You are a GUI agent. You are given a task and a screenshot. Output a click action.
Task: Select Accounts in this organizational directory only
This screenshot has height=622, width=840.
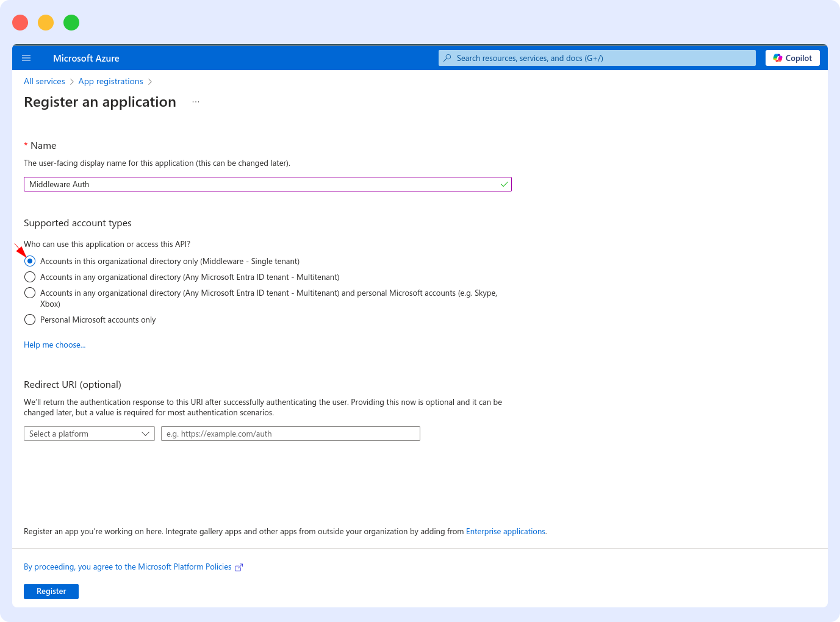(x=29, y=260)
